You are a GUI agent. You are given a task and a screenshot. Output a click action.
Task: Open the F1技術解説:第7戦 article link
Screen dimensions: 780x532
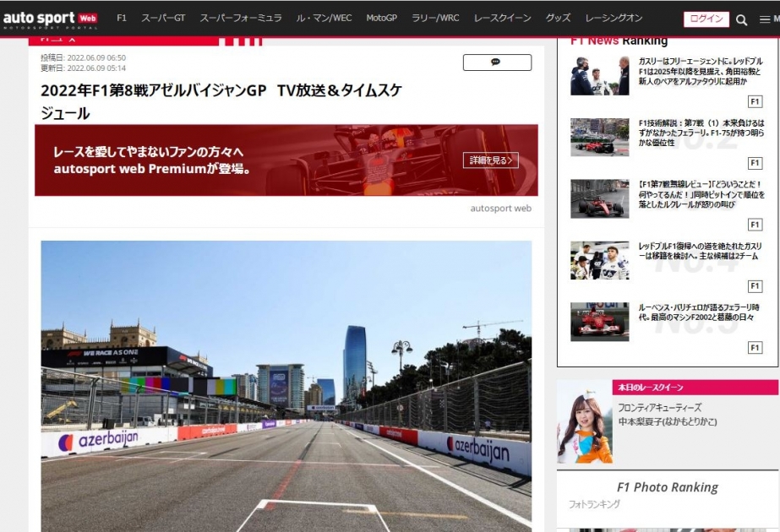click(x=701, y=133)
